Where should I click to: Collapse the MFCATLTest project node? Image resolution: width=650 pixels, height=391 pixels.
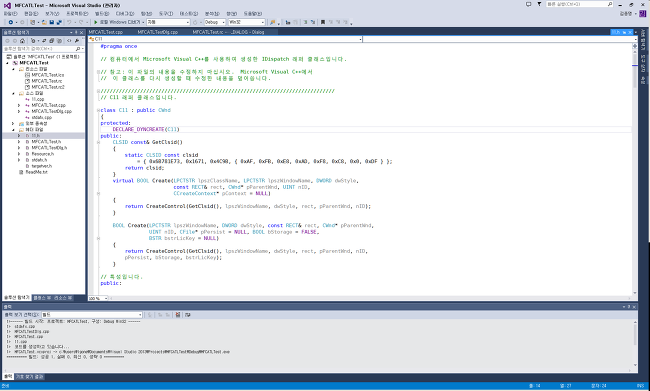pos(7,63)
